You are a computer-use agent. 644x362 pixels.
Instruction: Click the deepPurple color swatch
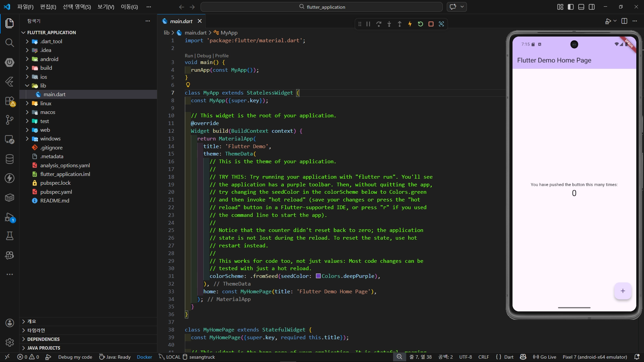(x=318, y=276)
